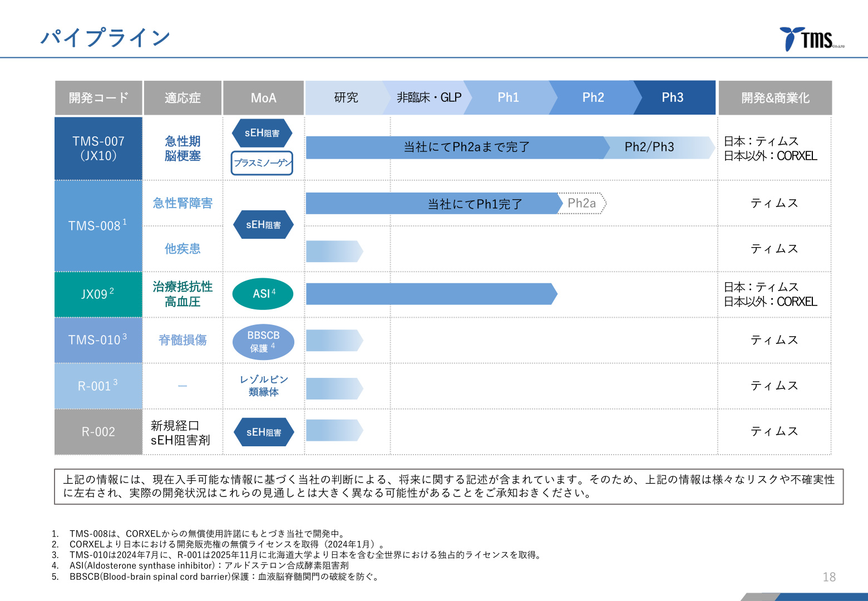
Task: Click the BBSCB保護 oval badge
Action: (263, 342)
